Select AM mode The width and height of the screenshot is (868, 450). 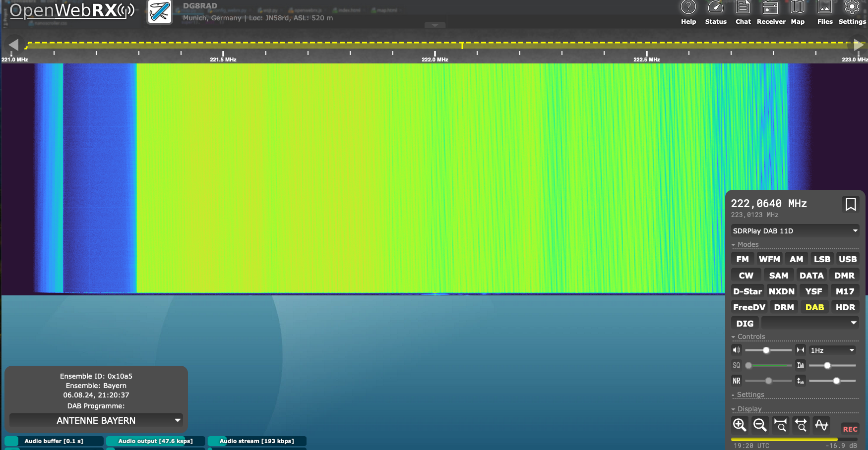[796, 259]
